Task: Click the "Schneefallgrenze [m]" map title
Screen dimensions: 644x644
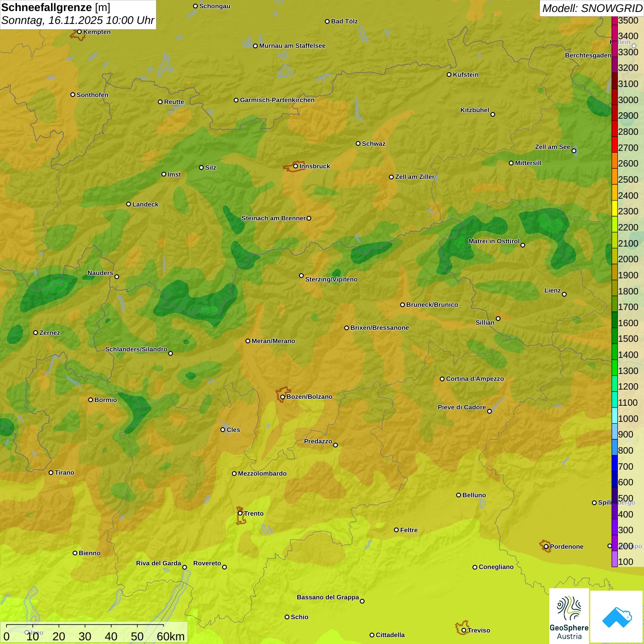Action: coord(56,8)
